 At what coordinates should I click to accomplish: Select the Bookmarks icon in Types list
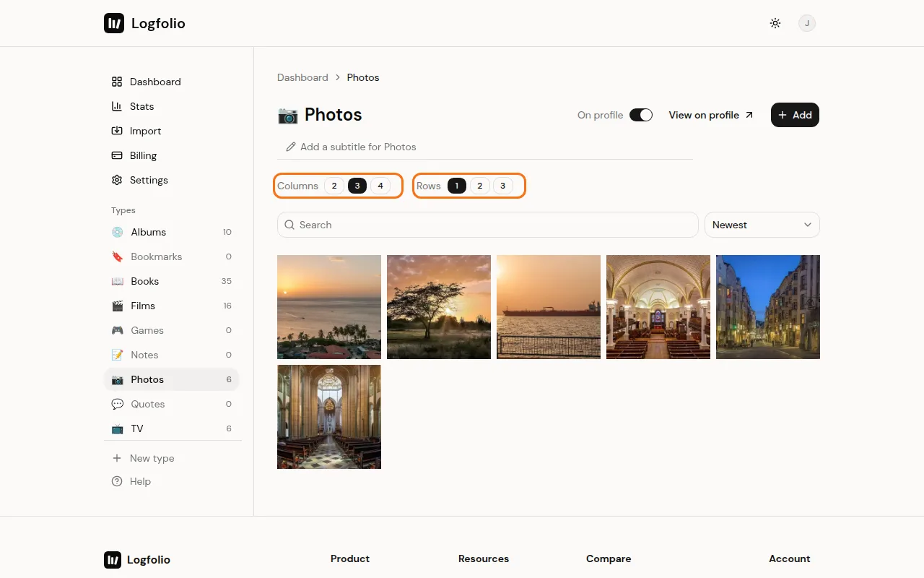(117, 256)
